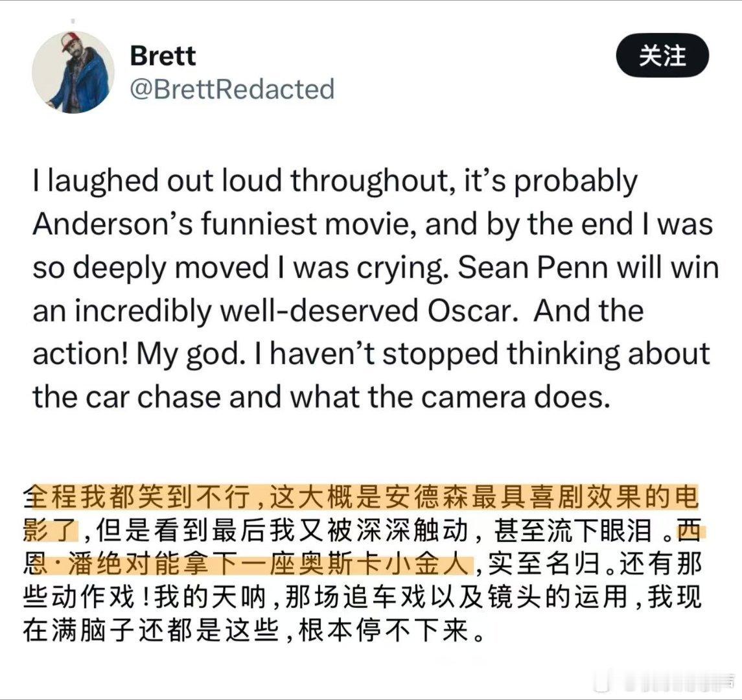Click the highlighted 影了 at the second translation line
This screenshot has height=700, width=742.
50,530
